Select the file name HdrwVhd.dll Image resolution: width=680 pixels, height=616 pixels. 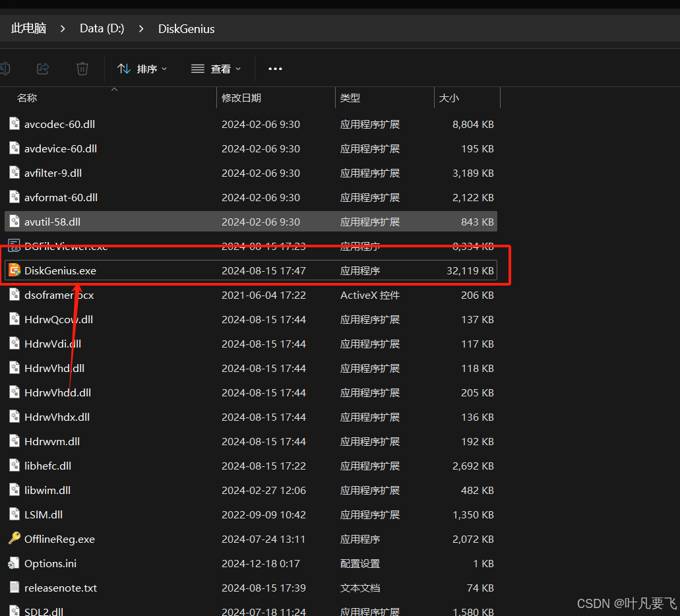pyautogui.click(x=54, y=368)
